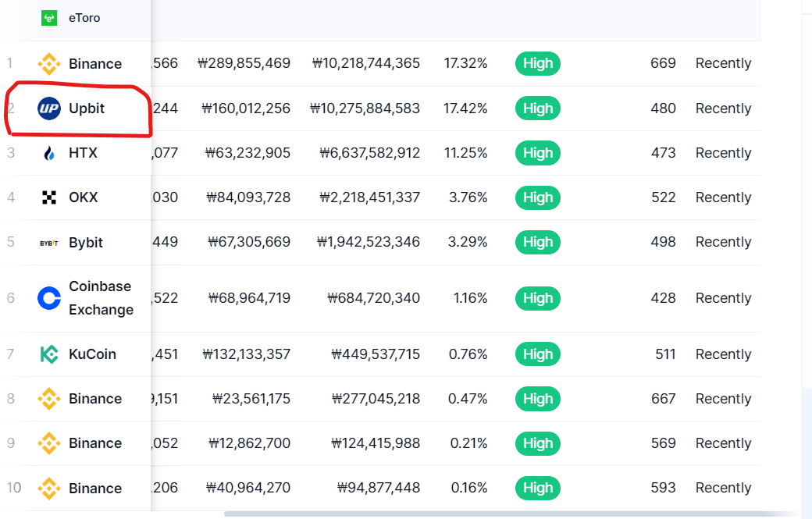Select the 669 score in the first Binance row
Screen dimensions: 812x519
point(663,63)
